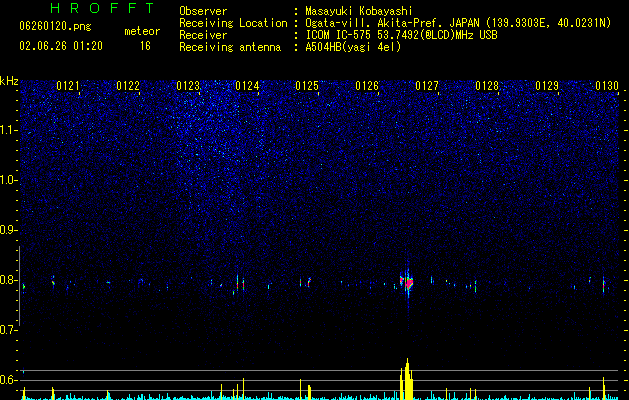The image size is (629, 400).
Task: Click the A504HB(yagi 4el) antenna text
Action: click(353, 47)
